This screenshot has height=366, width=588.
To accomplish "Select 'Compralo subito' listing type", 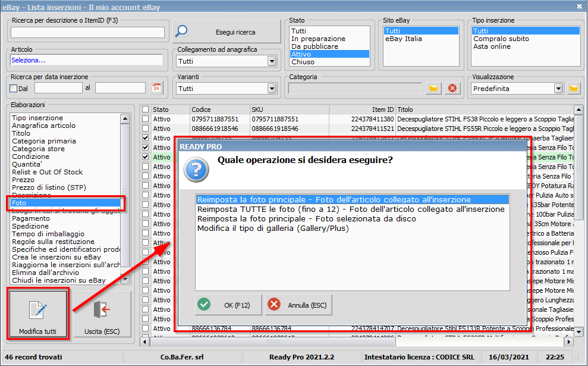I will pos(526,39).
